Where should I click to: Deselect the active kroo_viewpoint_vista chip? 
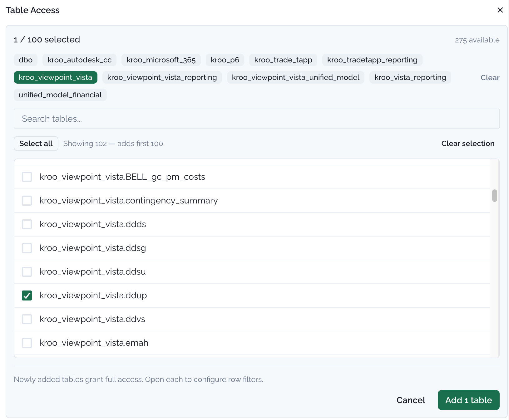56,77
